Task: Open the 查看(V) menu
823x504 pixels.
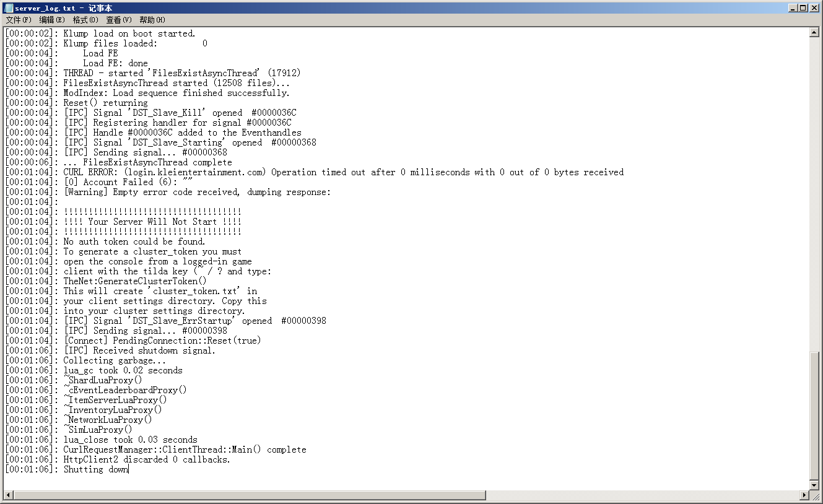Action: coord(119,20)
